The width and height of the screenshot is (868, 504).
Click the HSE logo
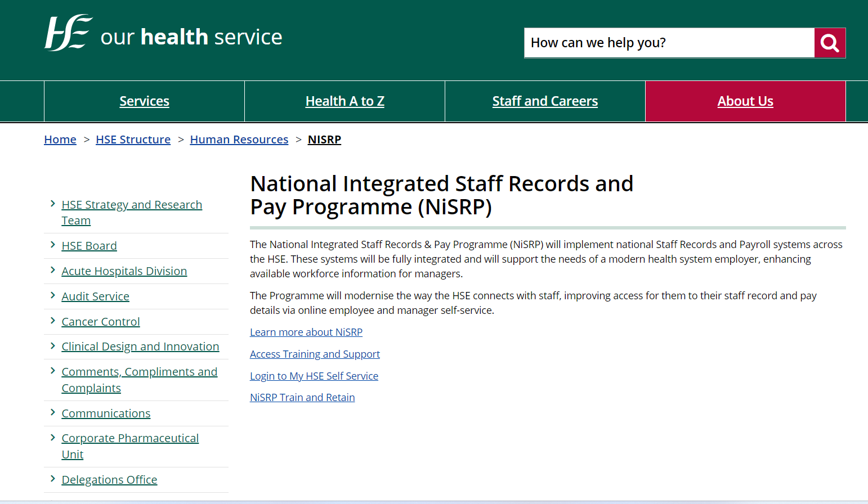tap(68, 33)
